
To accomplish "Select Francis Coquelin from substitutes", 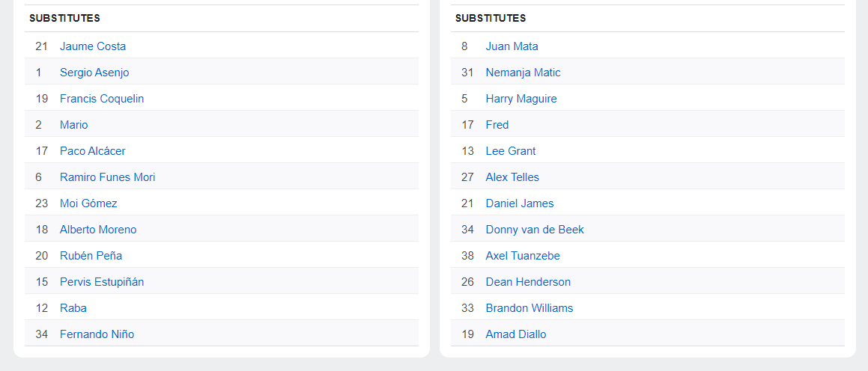I will [x=102, y=99].
